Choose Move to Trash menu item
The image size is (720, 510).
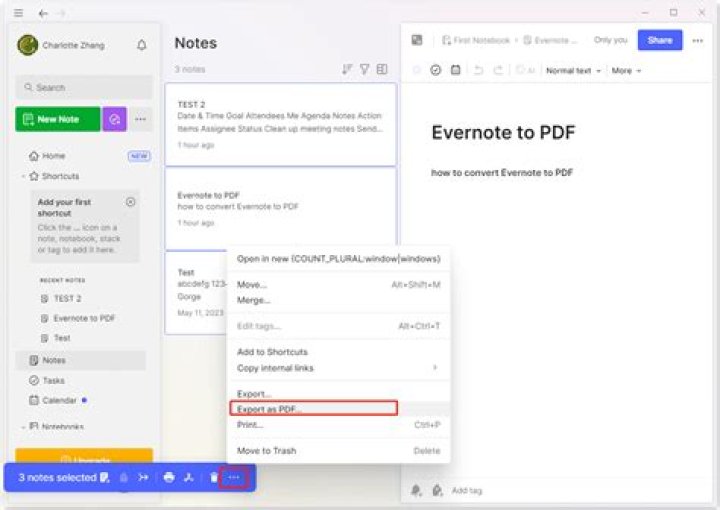tap(338, 451)
